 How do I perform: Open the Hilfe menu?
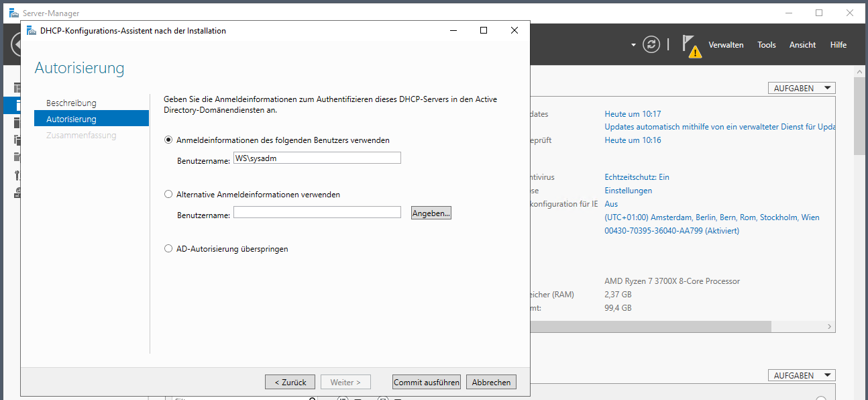point(838,45)
